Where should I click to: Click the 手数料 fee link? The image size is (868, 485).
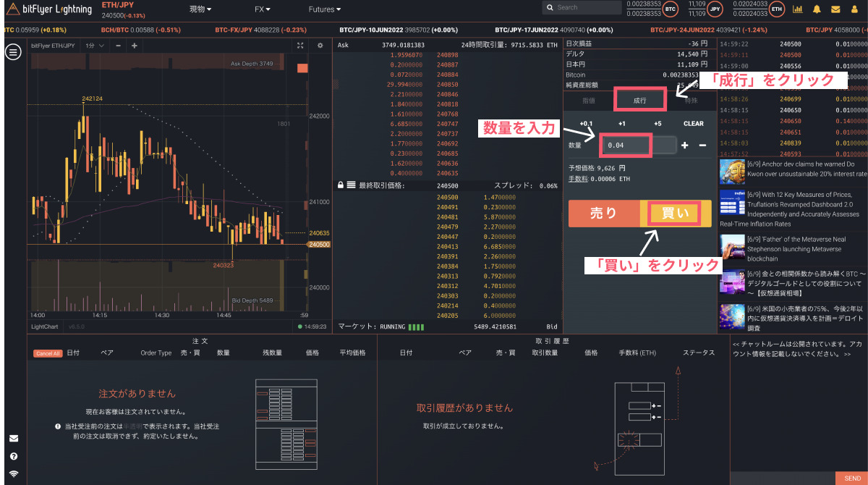point(578,179)
